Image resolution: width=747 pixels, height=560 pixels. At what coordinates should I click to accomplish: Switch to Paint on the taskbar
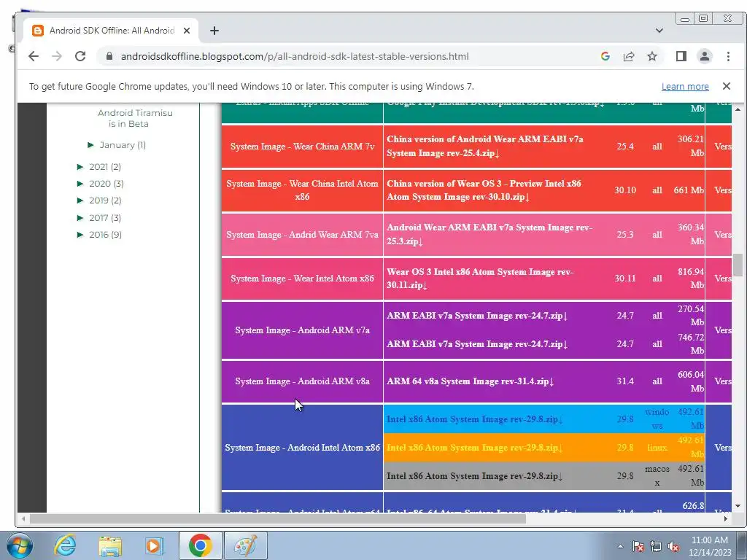(245, 545)
